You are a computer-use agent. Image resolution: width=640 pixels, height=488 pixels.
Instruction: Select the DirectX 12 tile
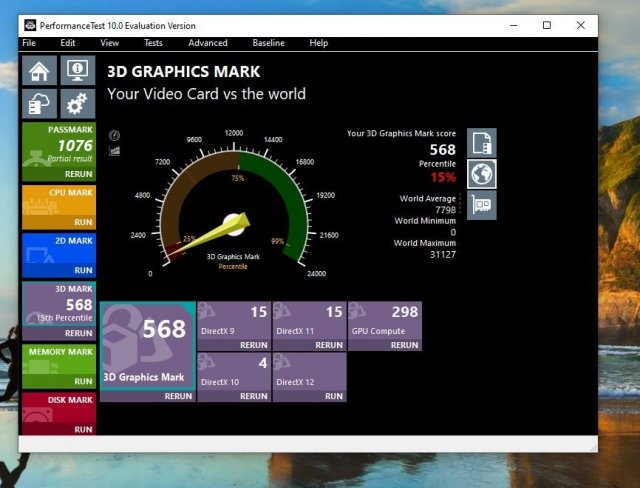click(309, 372)
